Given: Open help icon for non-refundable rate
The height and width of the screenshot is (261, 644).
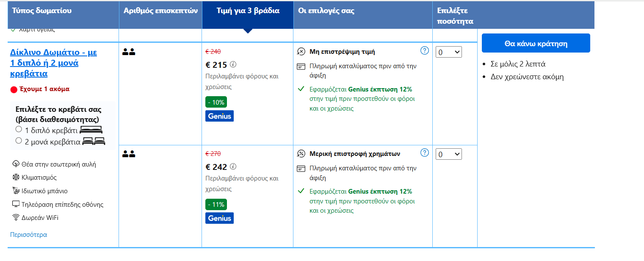Looking at the screenshot, I should [424, 51].
